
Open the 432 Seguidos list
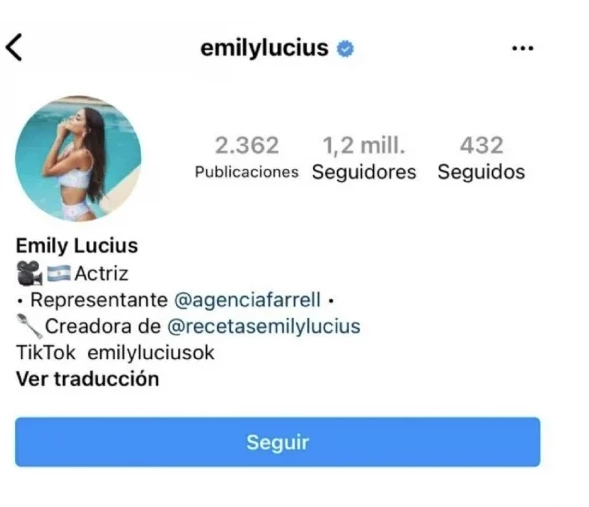click(481, 158)
